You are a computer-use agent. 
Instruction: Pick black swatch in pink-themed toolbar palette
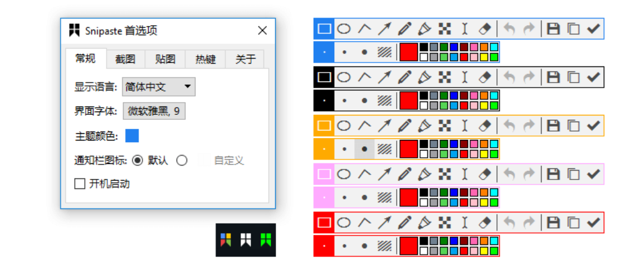pyautogui.click(x=423, y=192)
